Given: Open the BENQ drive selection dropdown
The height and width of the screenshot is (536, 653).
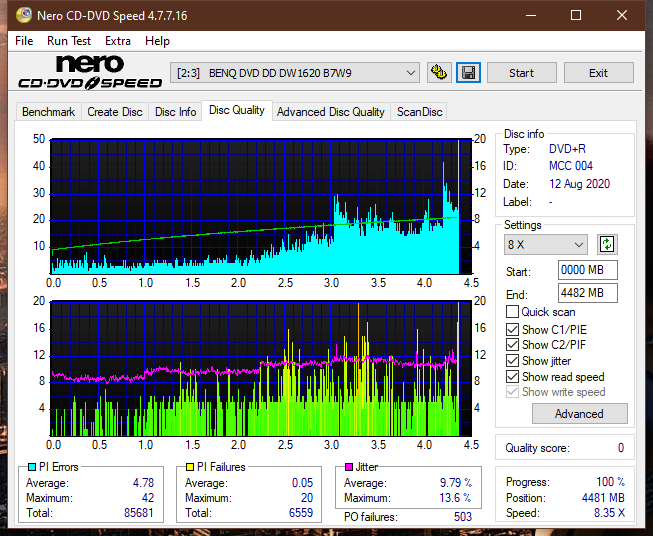Looking at the screenshot, I should tap(295, 73).
